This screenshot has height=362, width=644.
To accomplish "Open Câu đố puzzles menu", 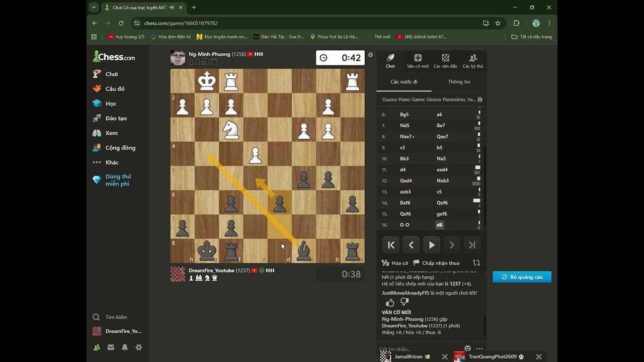I will (109, 88).
